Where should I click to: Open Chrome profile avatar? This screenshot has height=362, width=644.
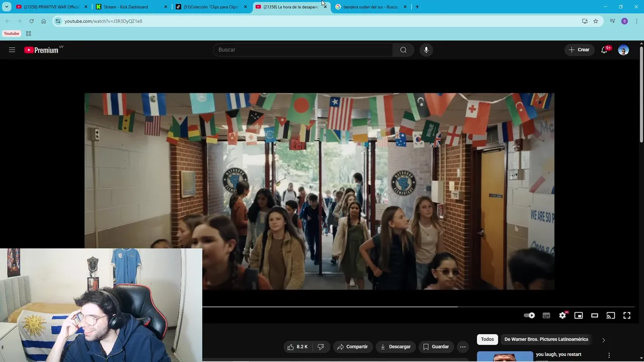pos(624,21)
